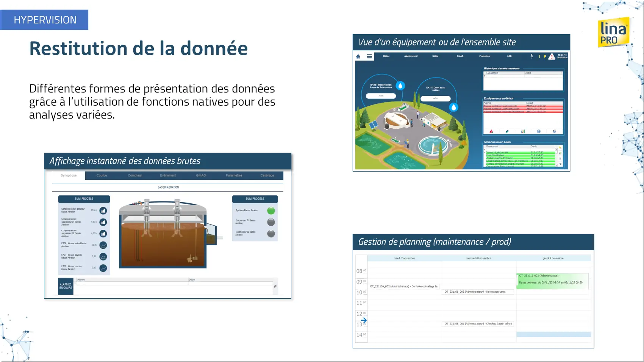
Task: Open histogram for Compteur horaire agitateur
Action: coord(103,211)
